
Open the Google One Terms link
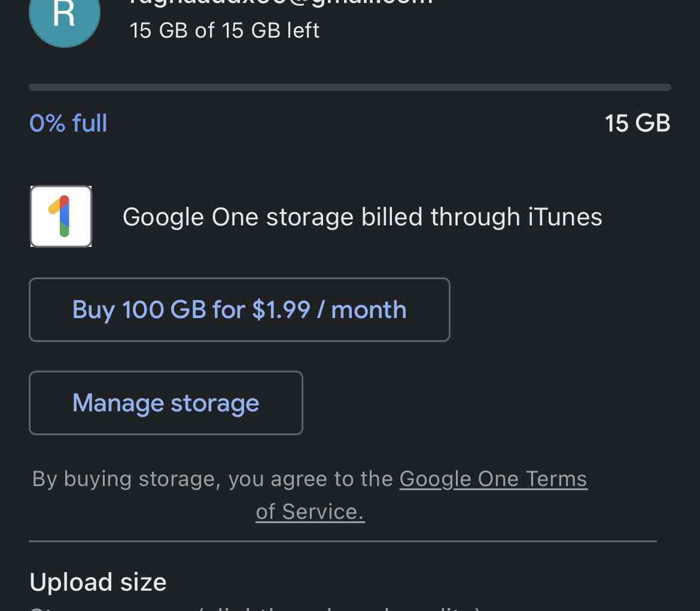pos(493,479)
